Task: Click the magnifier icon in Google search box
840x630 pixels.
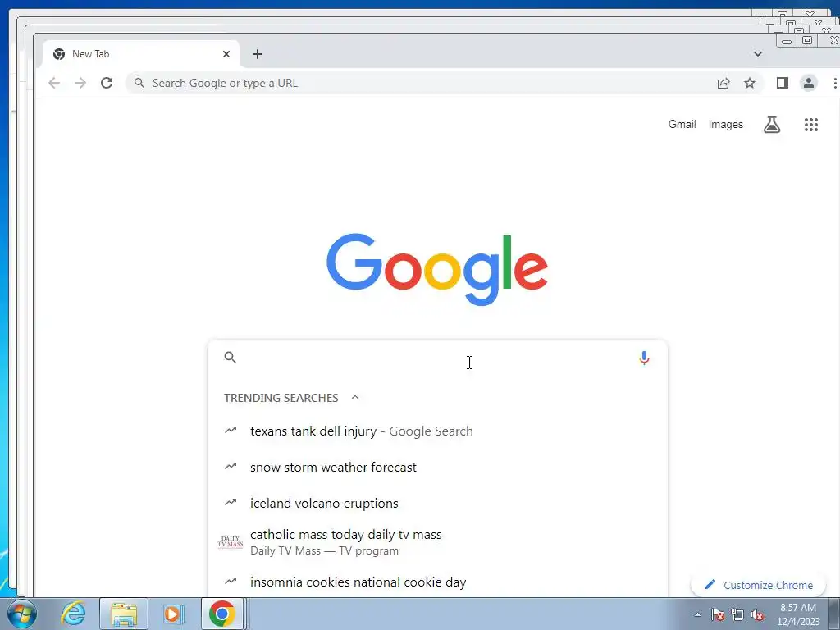Action: tap(230, 358)
